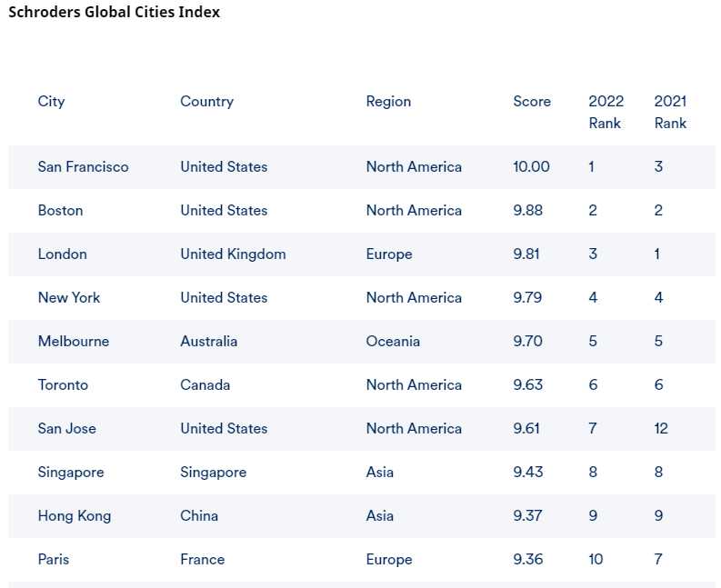Click the United Kingdom country cell
Screen dimensions: 721x588
pyautogui.click(x=233, y=254)
